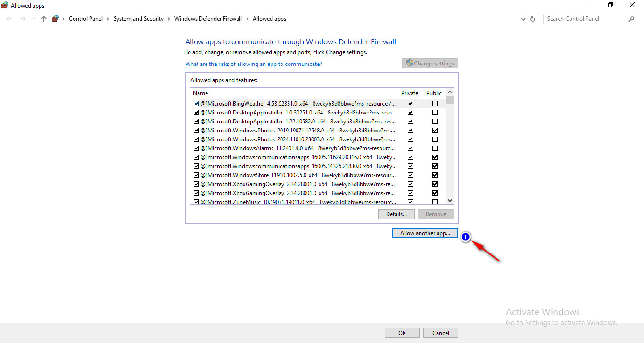
Task: Click the Private column header
Action: [x=410, y=93]
